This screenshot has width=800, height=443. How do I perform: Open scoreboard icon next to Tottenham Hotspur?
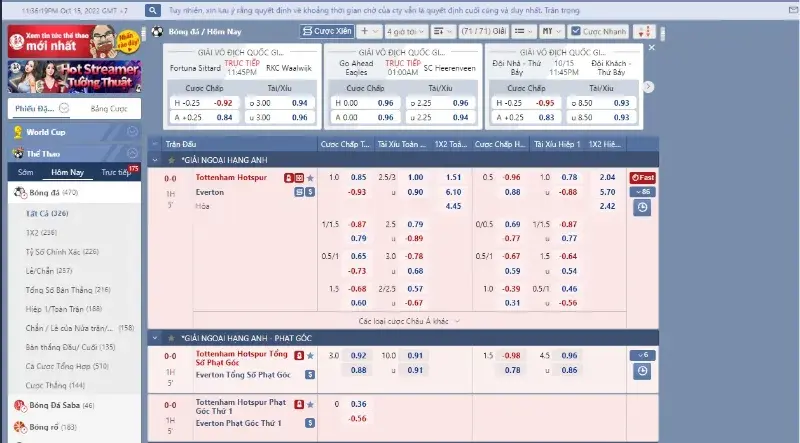pyautogui.click(x=299, y=178)
